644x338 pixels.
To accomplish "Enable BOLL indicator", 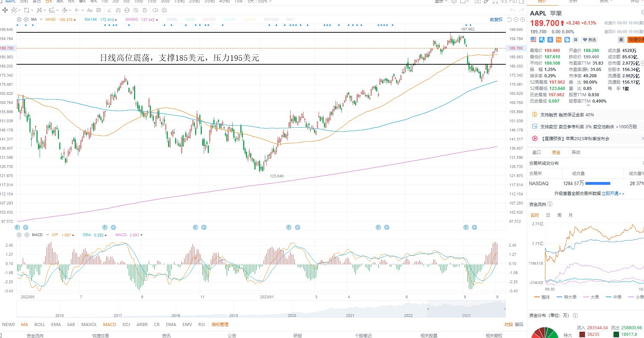I will tap(40, 324).
